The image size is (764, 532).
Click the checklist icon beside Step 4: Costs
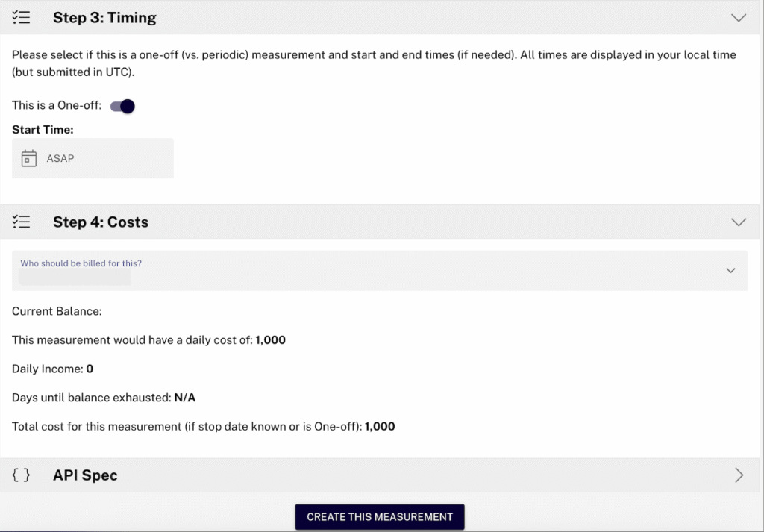click(21, 222)
